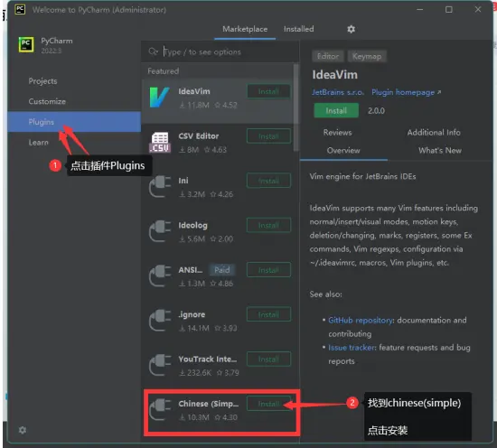The image size is (497, 448).
Task: Open the Issue tracker link
Action: pyautogui.click(x=352, y=348)
